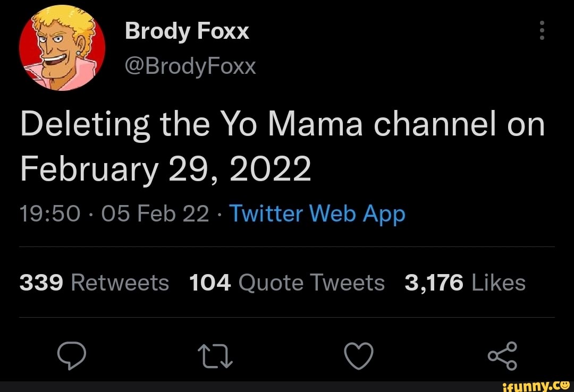Click the "Quote Tweets" label
The height and width of the screenshot is (392, 574).
(311, 283)
